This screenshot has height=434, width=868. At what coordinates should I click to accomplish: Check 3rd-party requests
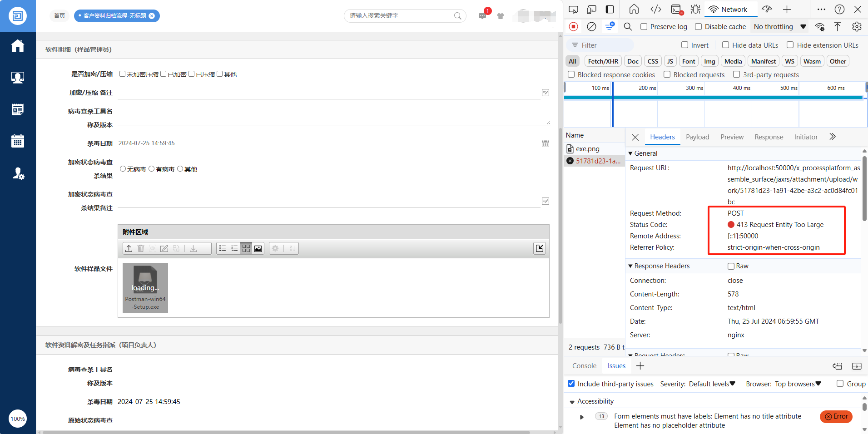pyautogui.click(x=736, y=74)
